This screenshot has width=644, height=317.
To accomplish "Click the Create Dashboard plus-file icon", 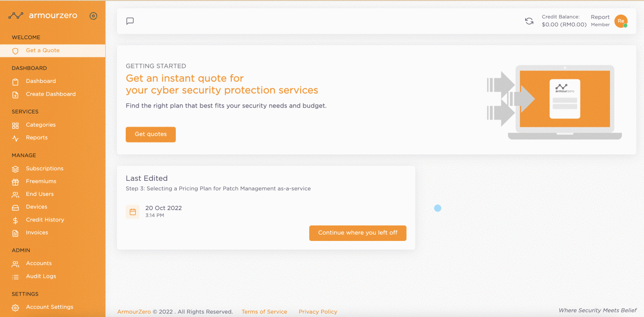I will pyautogui.click(x=15, y=95).
